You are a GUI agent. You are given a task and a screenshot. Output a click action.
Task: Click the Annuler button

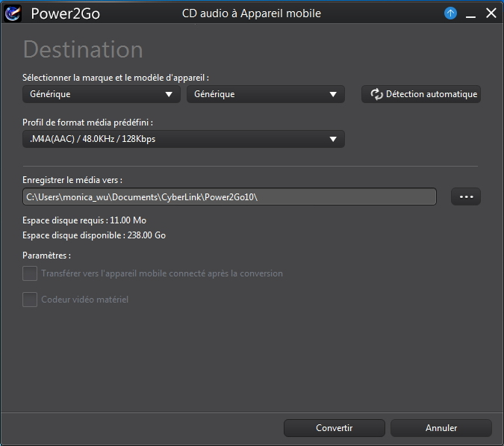(x=441, y=428)
